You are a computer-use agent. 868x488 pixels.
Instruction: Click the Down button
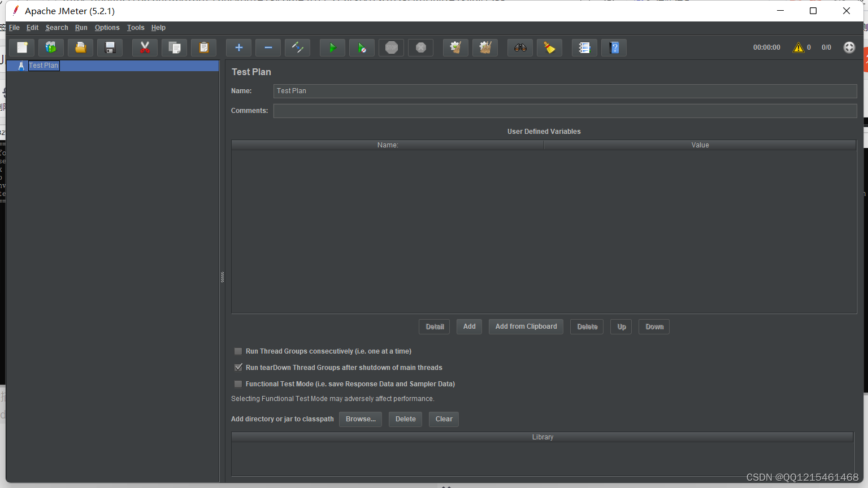coord(654,326)
